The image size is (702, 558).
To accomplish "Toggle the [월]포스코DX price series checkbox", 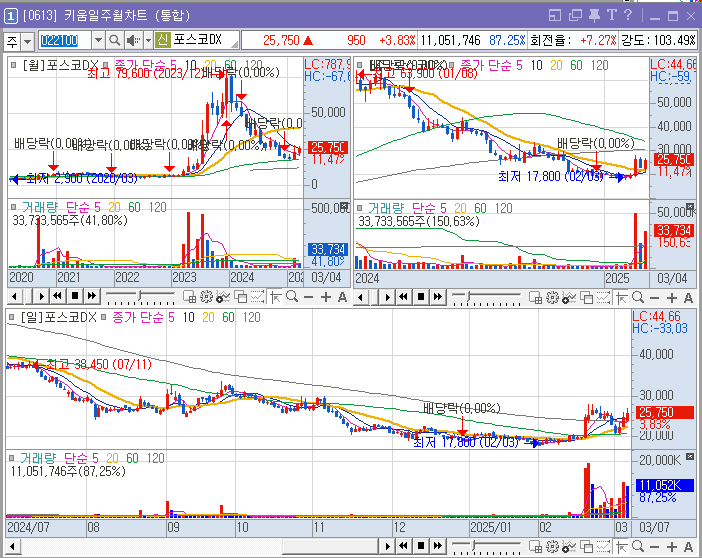I will tap(13, 65).
